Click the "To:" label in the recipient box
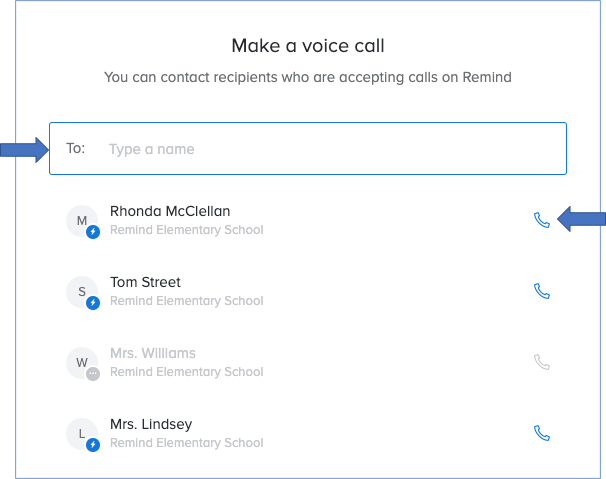The height and width of the screenshot is (479, 606). tap(76, 149)
